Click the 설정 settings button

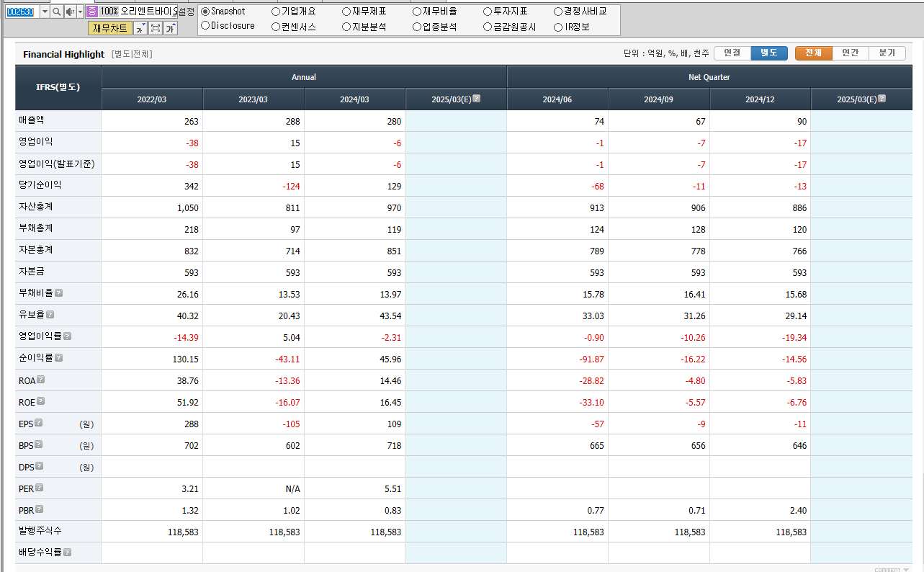186,12
